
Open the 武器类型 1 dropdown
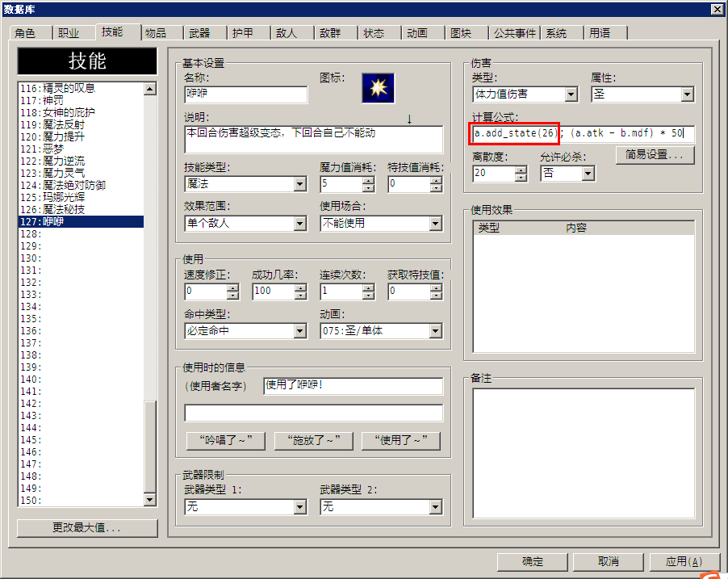pos(245,506)
